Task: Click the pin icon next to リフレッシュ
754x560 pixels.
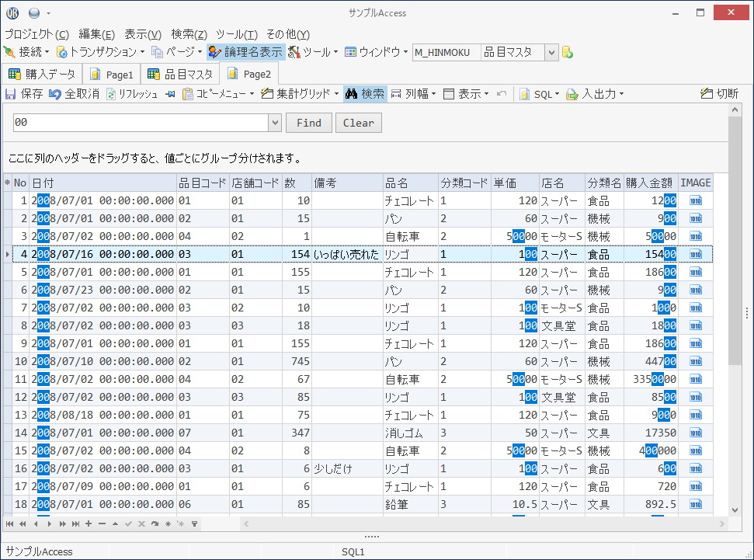Action: (170, 94)
